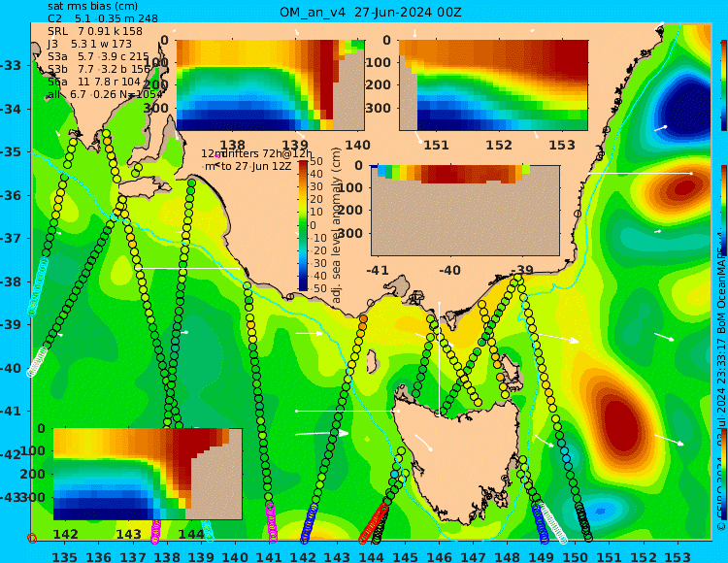This screenshot has height=563, width=728.
Task: Select the J3 satellite statistics row
Action: tap(89, 44)
